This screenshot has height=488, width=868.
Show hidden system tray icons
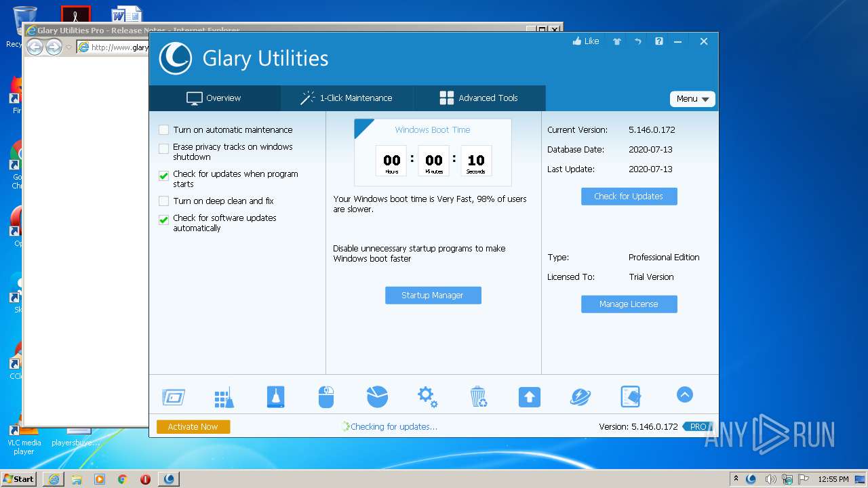(736, 479)
